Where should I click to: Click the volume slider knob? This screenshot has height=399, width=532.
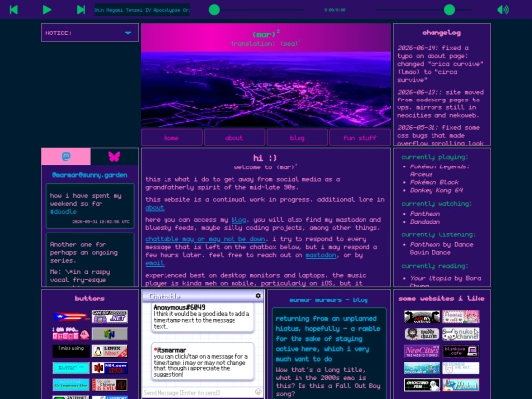coord(449,10)
